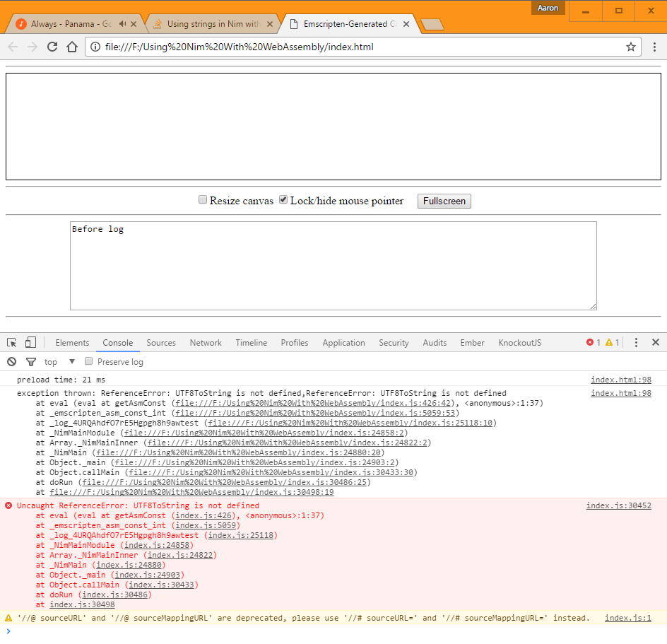The width and height of the screenshot is (667, 644).
Task: Clear the console with the clear icon
Action: (x=11, y=361)
